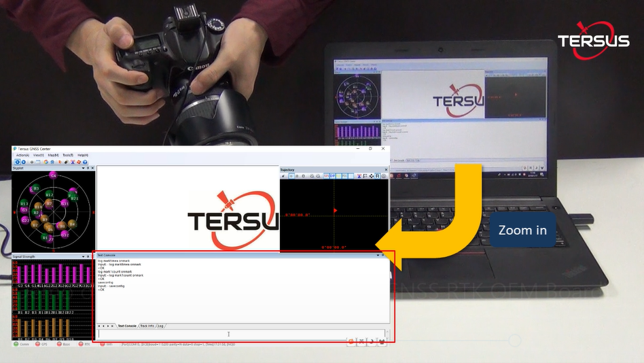Switch to the Log tab
644x363 pixels.
[x=161, y=326]
